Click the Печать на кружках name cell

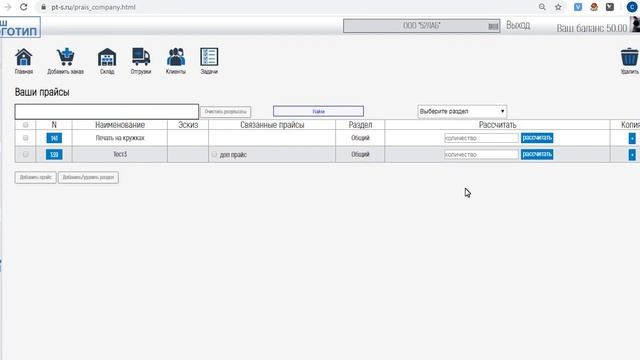pyautogui.click(x=120, y=138)
